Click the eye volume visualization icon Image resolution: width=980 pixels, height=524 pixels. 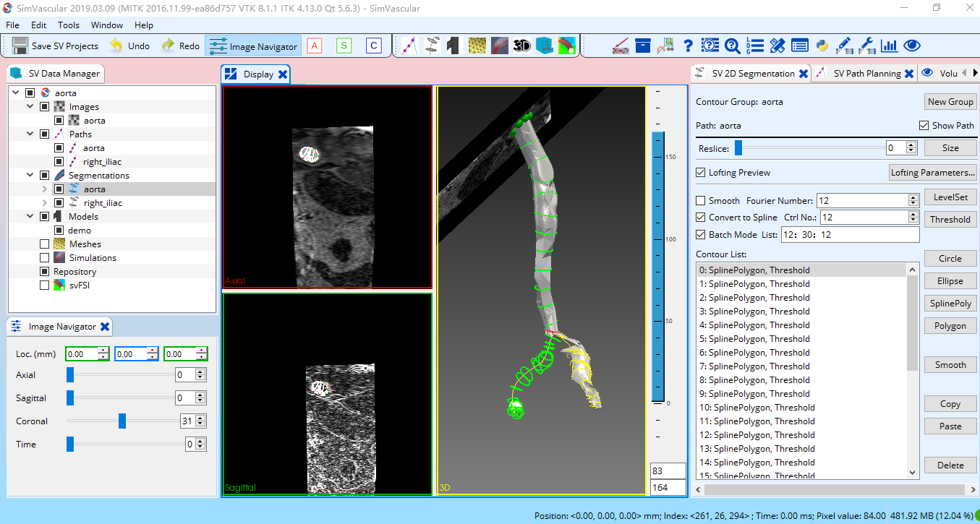912,46
